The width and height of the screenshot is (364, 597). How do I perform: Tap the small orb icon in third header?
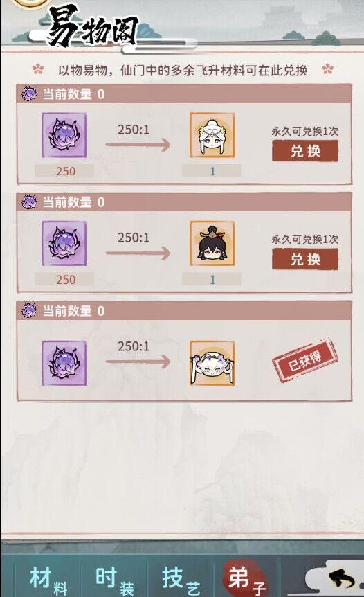coord(29,310)
